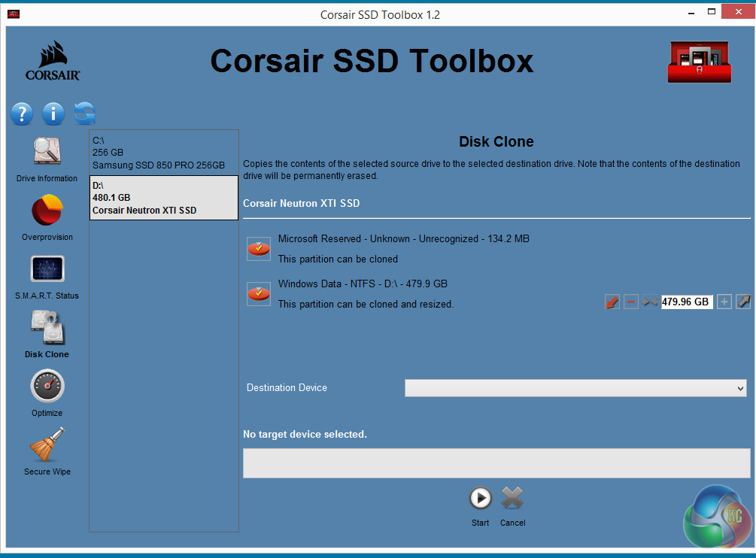The width and height of the screenshot is (756, 558).
Task: Click the blue info icon
Action: coord(53,114)
